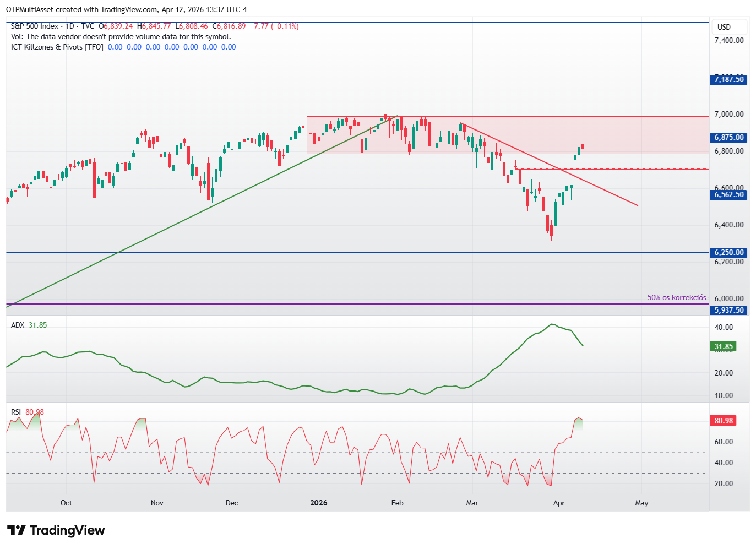Viewport: 756px width, 549px height.
Task: Click the 7,187.50 price level label
Action: click(729, 80)
